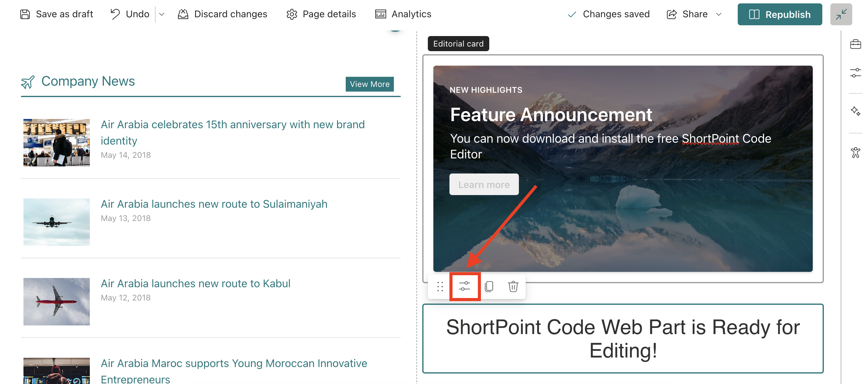This screenshot has width=868, height=384.
Task: Open Page details
Action: pos(321,14)
